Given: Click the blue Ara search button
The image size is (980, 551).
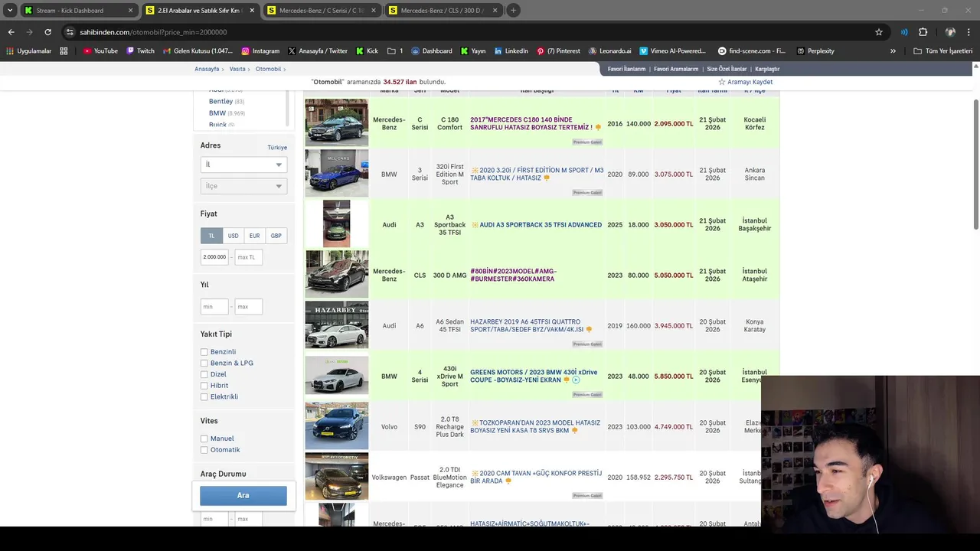Looking at the screenshot, I should (243, 495).
